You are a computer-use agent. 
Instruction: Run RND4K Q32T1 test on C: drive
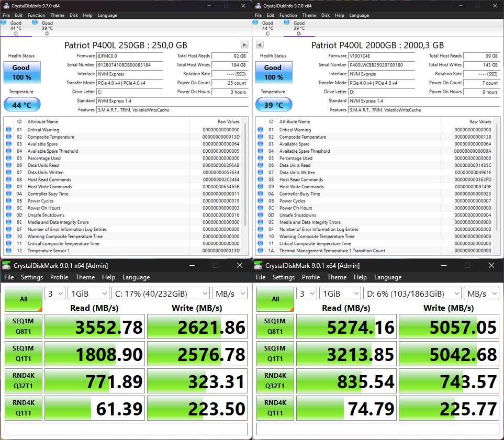coord(24,380)
